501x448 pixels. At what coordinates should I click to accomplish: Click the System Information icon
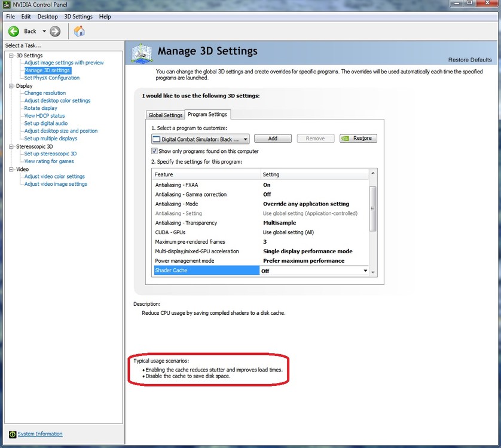12,434
